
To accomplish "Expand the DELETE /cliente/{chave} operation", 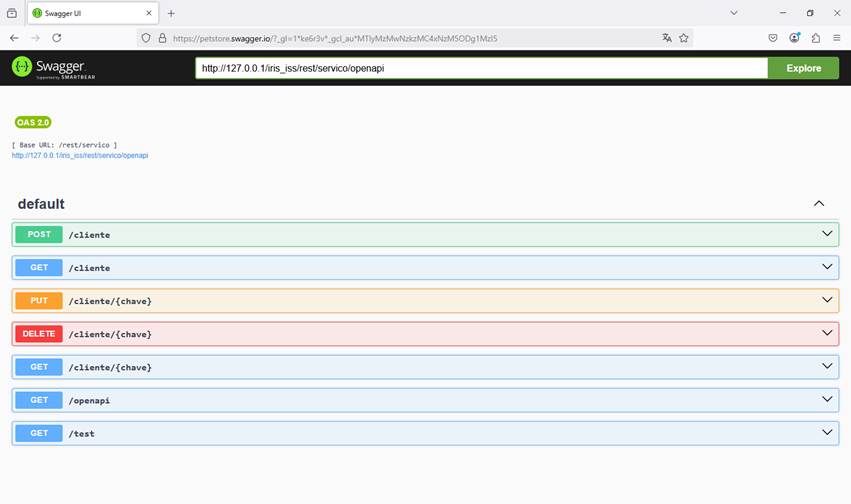I will [x=425, y=334].
